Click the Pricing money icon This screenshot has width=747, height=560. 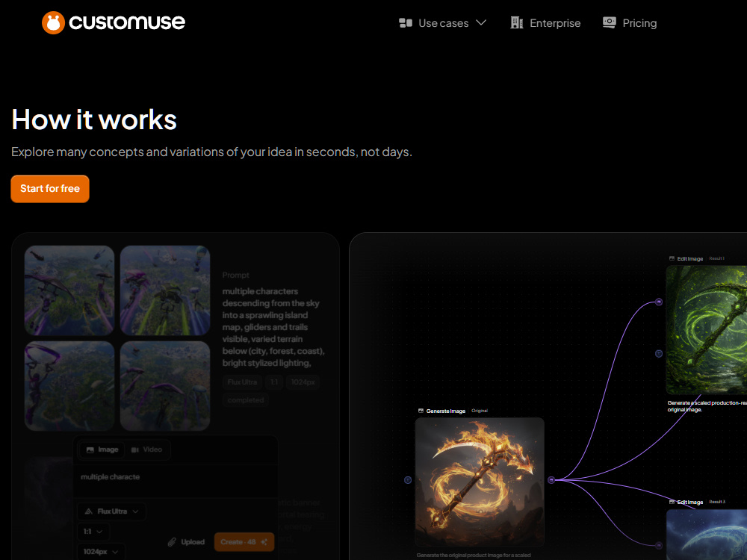click(610, 22)
